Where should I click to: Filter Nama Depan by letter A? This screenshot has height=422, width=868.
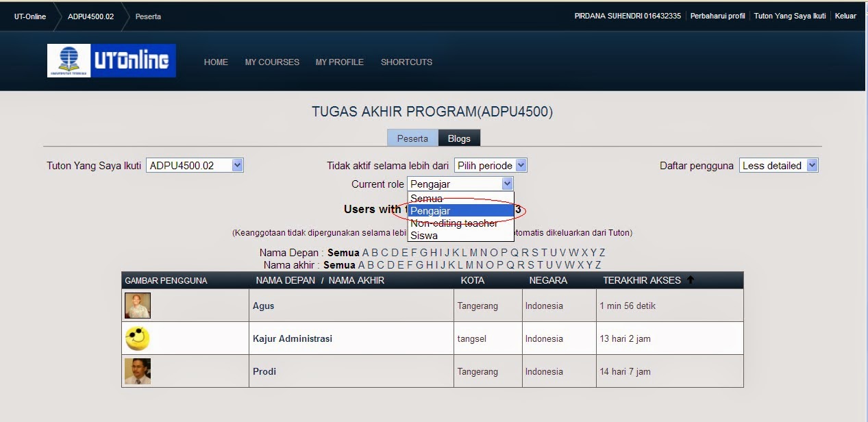tap(366, 253)
